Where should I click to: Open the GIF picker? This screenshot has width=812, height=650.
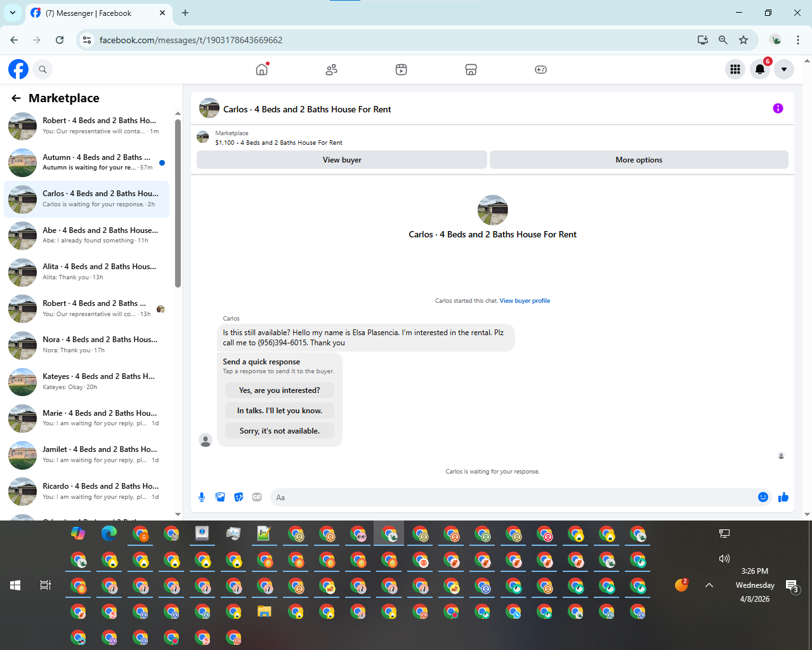click(257, 497)
